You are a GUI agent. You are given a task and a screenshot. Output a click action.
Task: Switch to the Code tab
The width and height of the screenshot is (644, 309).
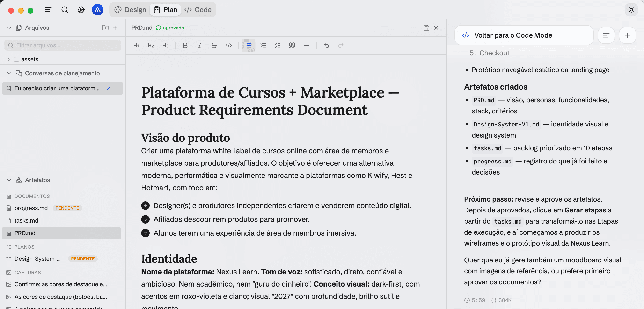198,10
